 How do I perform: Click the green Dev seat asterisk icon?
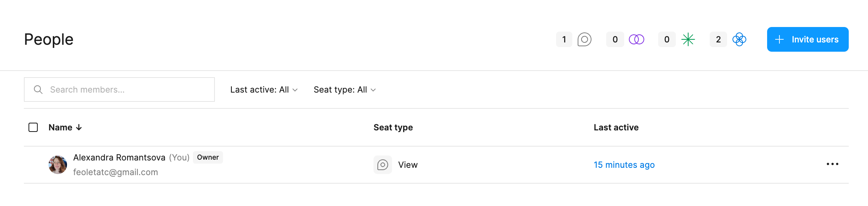(x=688, y=39)
